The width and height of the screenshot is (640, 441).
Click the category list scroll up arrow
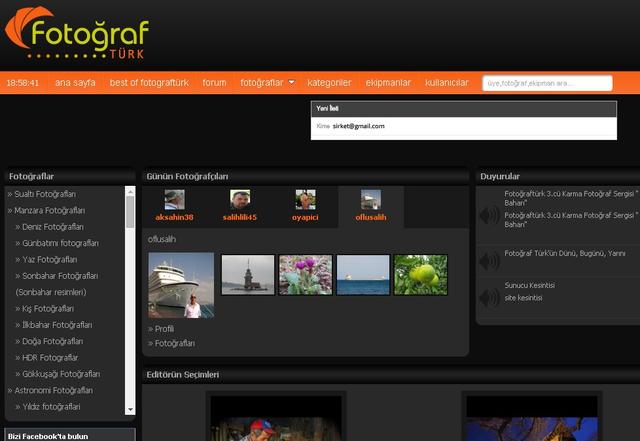coord(130,192)
